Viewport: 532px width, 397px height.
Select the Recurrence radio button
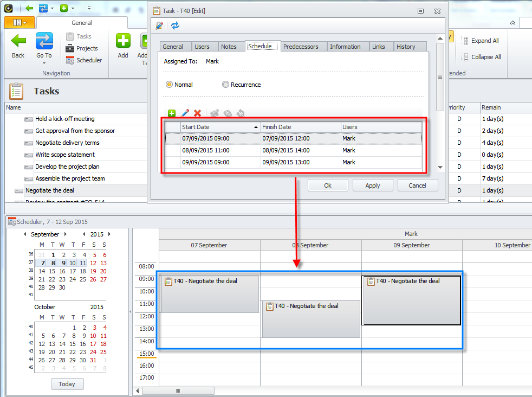[226, 85]
